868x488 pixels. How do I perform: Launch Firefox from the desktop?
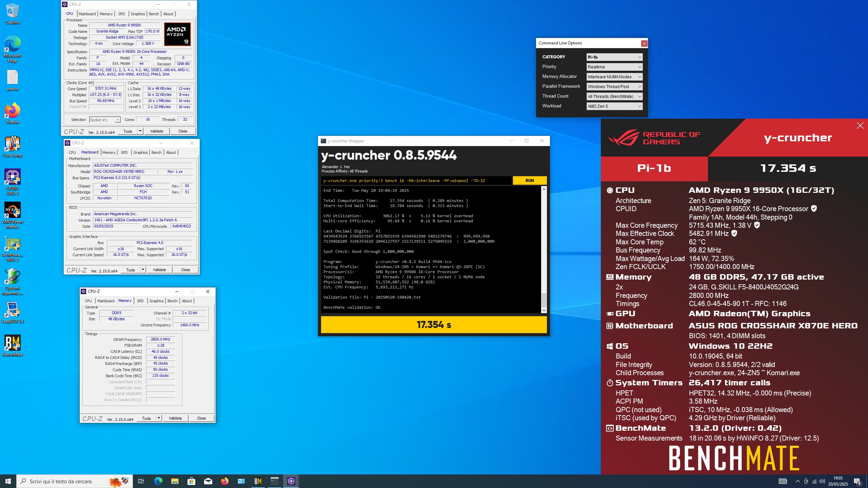[x=12, y=114]
